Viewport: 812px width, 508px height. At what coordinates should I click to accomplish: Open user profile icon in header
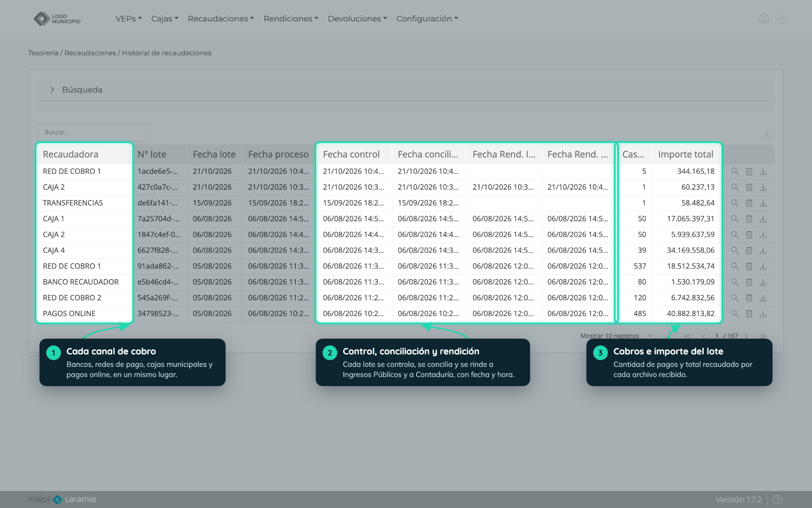[x=764, y=19]
